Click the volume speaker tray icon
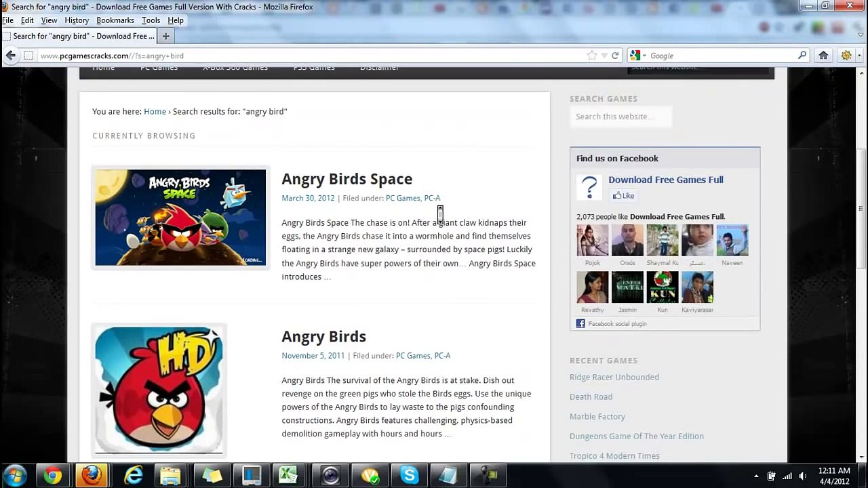Viewport: 868px width, 488px height. [803, 476]
